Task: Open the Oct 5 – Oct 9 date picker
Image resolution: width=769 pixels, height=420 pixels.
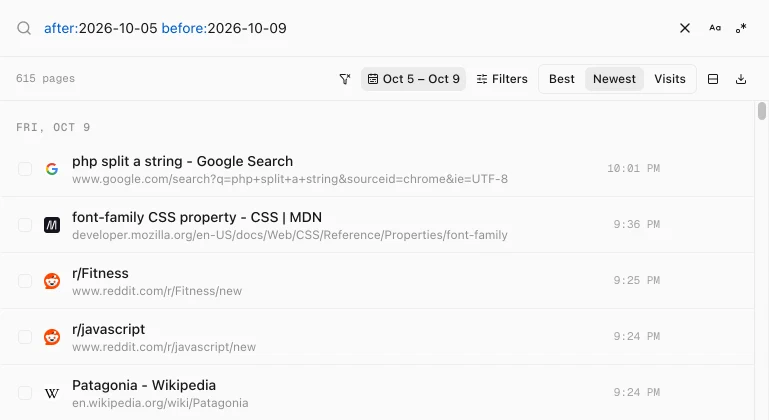Action: click(x=413, y=79)
